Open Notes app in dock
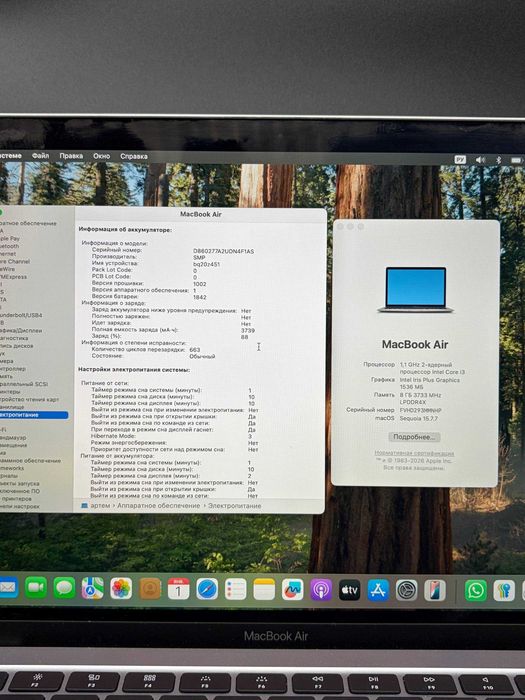Viewport: 525px width, 700px height. 264,589
